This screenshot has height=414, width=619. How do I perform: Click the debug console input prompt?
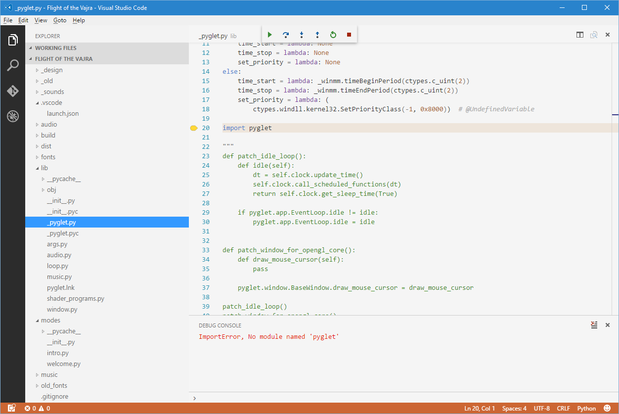[403, 398]
